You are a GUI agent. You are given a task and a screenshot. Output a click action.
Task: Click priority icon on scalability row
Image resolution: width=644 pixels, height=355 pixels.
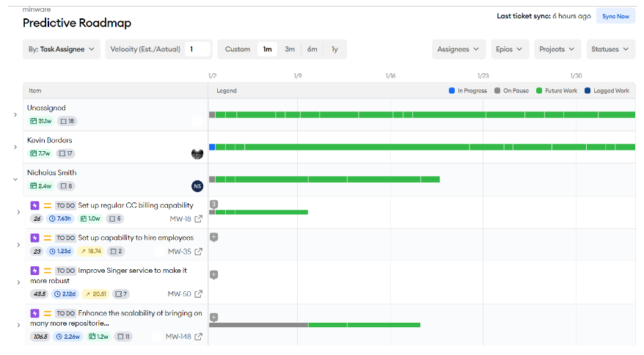48,313
